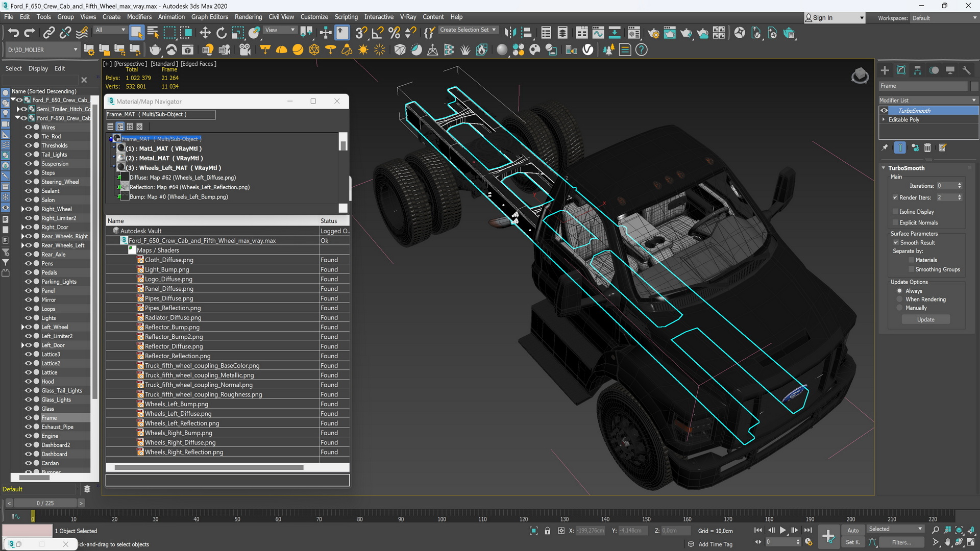Screen dimensions: 980x551
Task: Switch to the Modify panel icon
Action: click(901, 70)
